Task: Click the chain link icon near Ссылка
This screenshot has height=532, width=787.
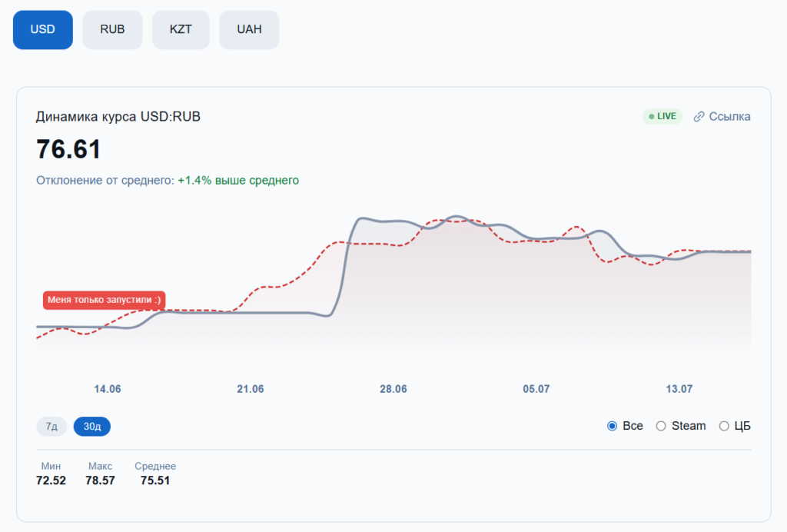Action: [699, 116]
